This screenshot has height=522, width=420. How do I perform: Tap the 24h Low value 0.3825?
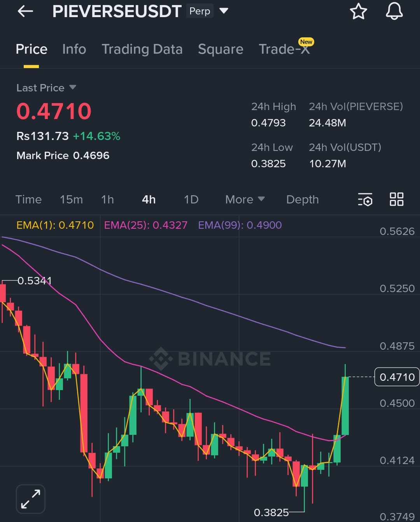268,164
